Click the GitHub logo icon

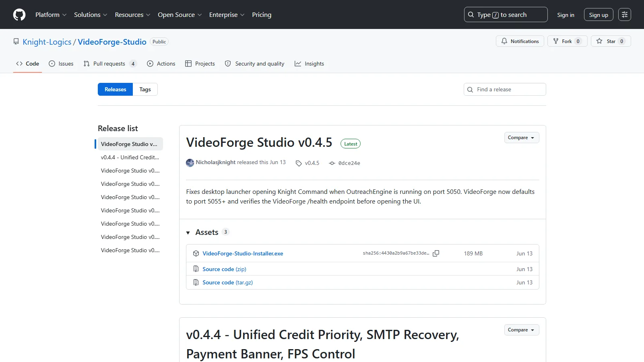[x=19, y=14]
